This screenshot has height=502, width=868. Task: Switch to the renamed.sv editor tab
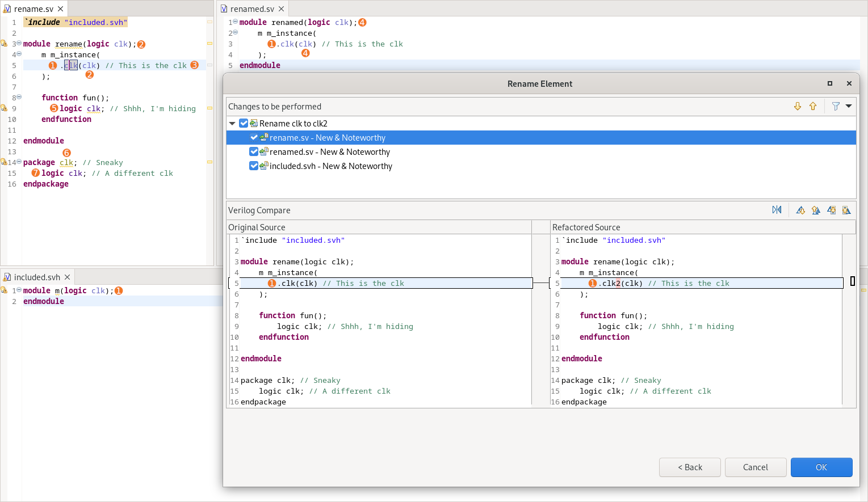point(252,9)
